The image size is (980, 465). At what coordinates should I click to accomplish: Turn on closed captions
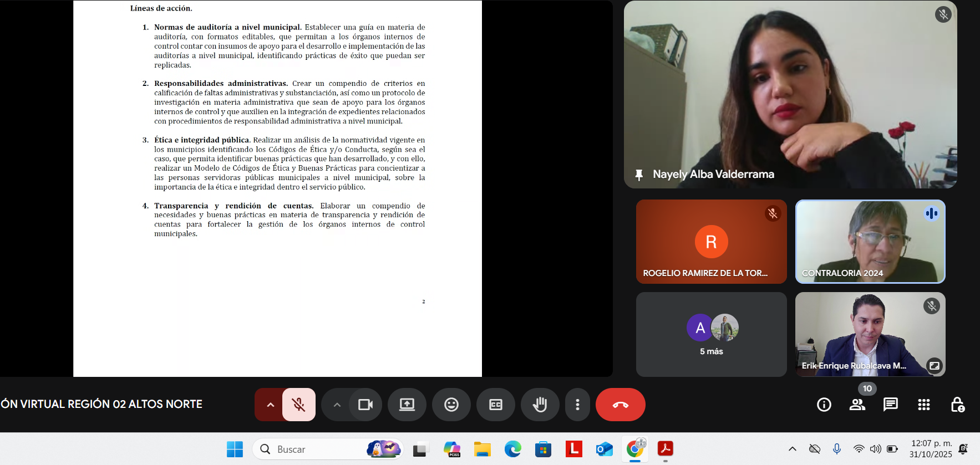tap(496, 405)
